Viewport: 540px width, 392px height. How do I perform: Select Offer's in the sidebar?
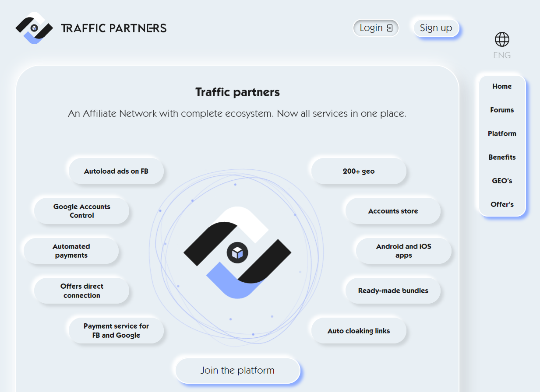point(501,204)
